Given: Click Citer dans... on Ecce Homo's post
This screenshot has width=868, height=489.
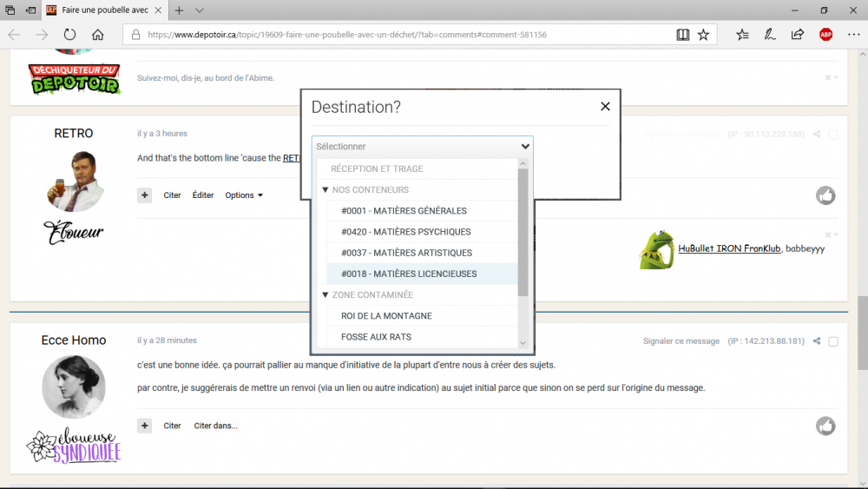Looking at the screenshot, I should pyautogui.click(x=215, y=426).
